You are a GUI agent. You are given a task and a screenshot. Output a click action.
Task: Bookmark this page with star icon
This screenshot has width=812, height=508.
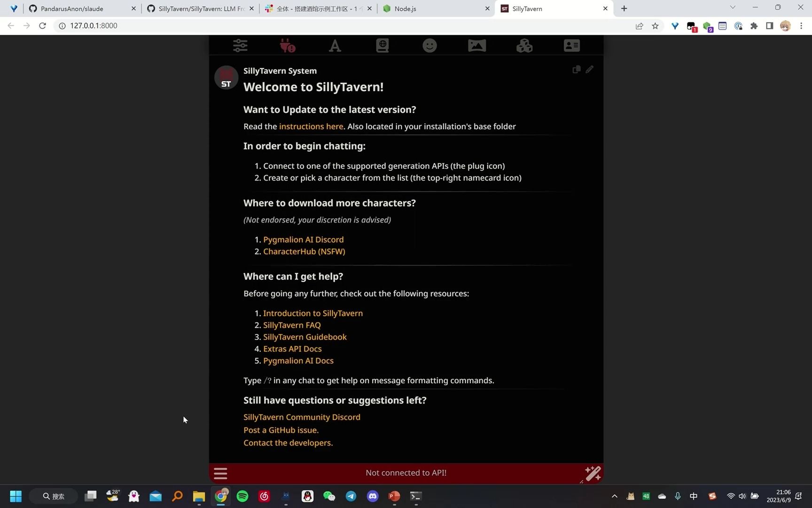click(x=655, y=26)
